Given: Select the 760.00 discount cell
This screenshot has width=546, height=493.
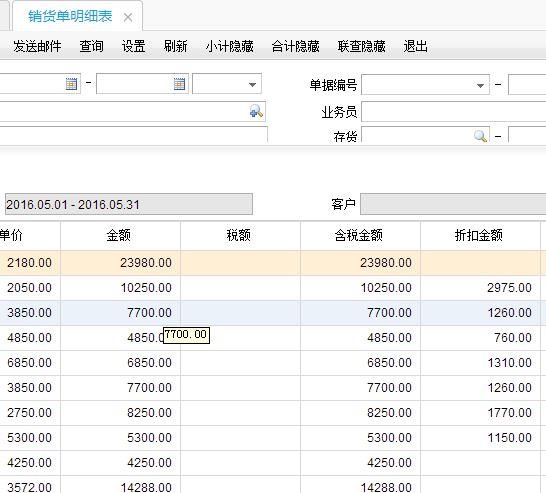Looking at the screenshot, I should pyautogui.click(x=480, y=338).
